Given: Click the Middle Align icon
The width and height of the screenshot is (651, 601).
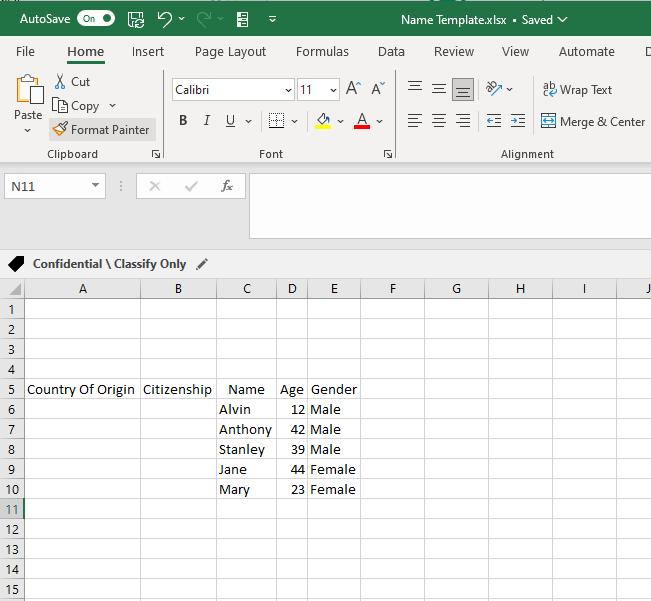Looking at the screenshot, I should pyautogui.click(x=438, y=88).
